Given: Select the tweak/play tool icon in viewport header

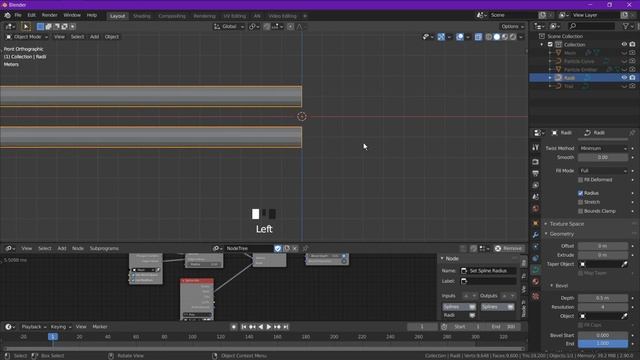Looking at the screenshot, I should tap(26, 27).
